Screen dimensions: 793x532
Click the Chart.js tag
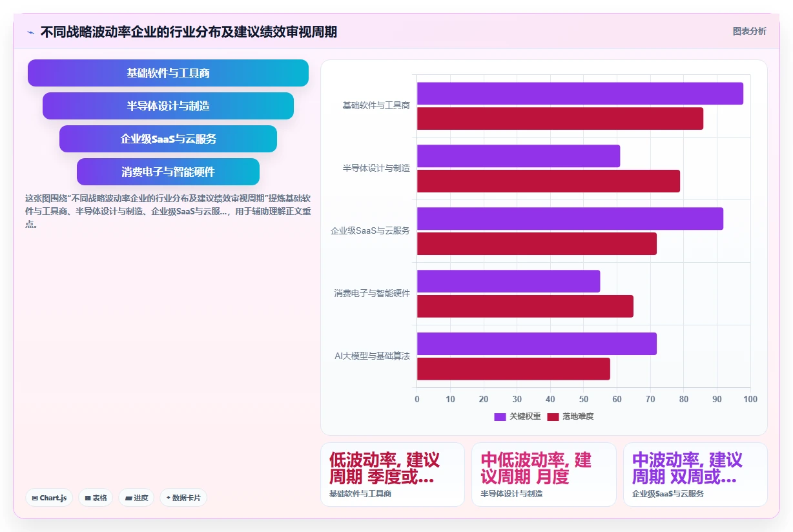pyautogui.click(x=49, y=498)
